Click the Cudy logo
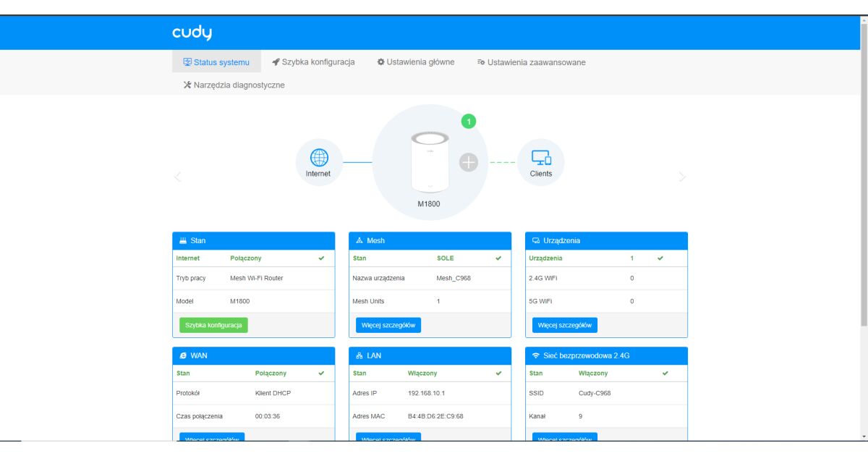The width and height of the screenshot is (868, 456). tap(192, 33)
